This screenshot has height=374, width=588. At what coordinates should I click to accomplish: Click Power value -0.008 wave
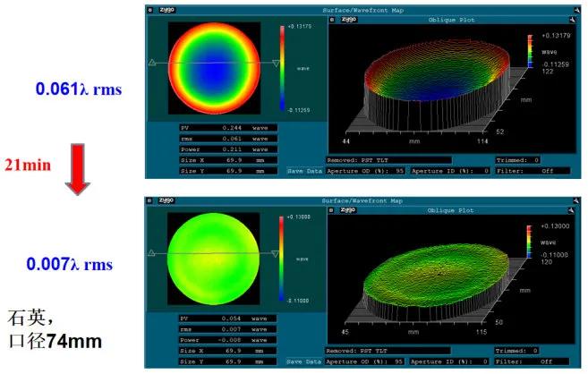227,340
